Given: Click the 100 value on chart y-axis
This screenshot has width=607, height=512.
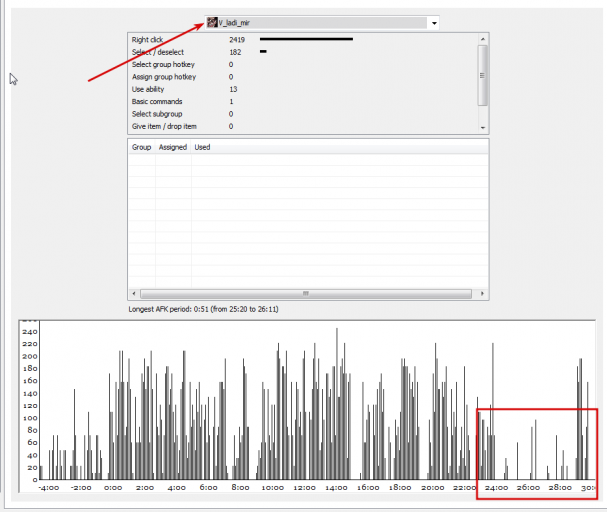Looking at the screenshot, I should tap(30, 418).
